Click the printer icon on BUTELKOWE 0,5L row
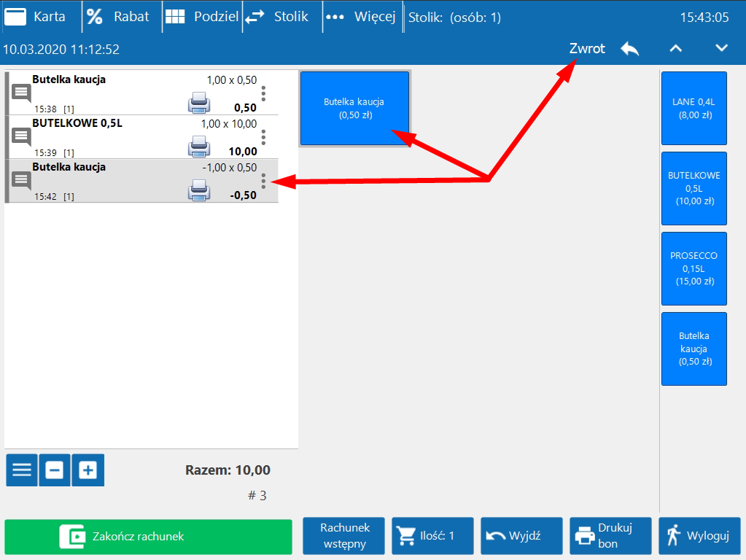The width and height of the screenshot is (746, 560). click(199, 148)
